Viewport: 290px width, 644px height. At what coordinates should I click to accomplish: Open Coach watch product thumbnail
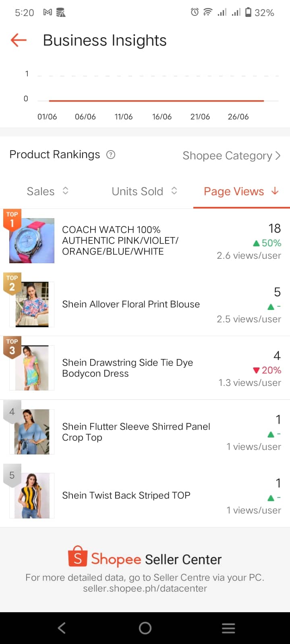tap(32, 241)
